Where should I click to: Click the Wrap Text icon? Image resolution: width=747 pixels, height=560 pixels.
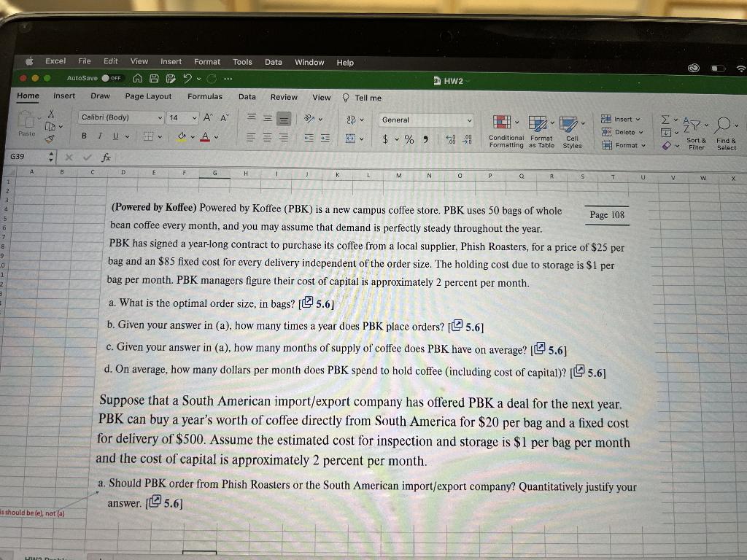point(351,120)
